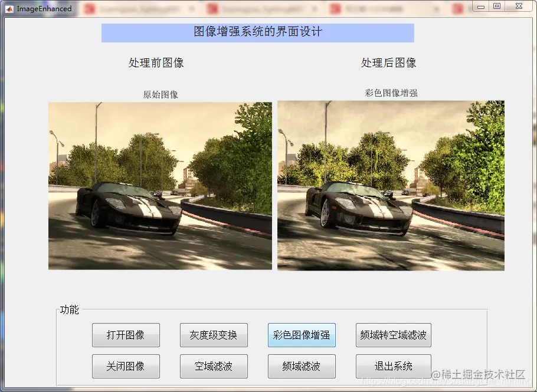Click the 处理后图像 label
Screen dimensions: 537x392
pos(388,62)
